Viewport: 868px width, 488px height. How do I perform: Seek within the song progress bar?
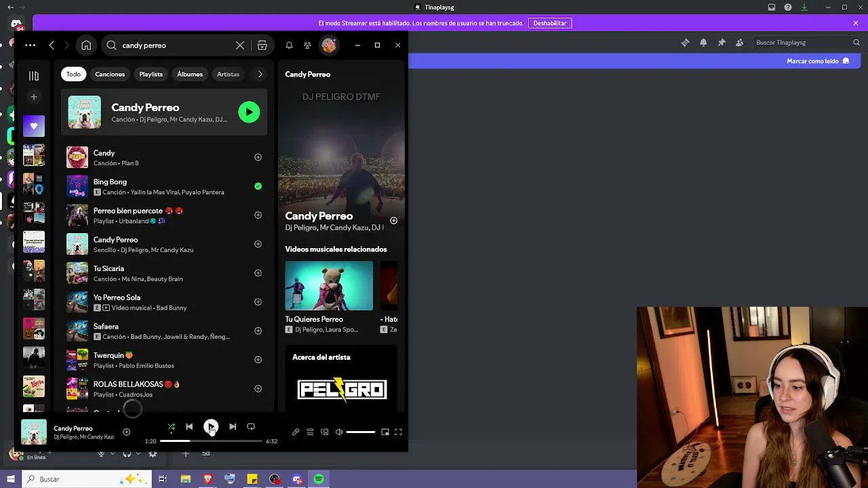(x=211, y=441)
